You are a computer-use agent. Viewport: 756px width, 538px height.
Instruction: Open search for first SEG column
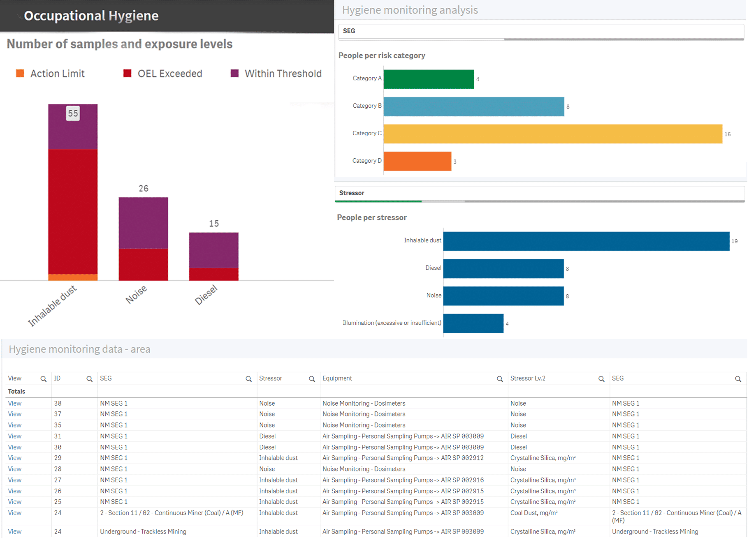(x=248, y=379)
